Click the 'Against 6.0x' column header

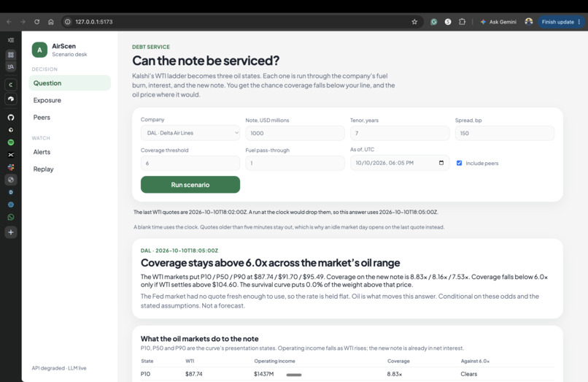(x=475, y=361)
